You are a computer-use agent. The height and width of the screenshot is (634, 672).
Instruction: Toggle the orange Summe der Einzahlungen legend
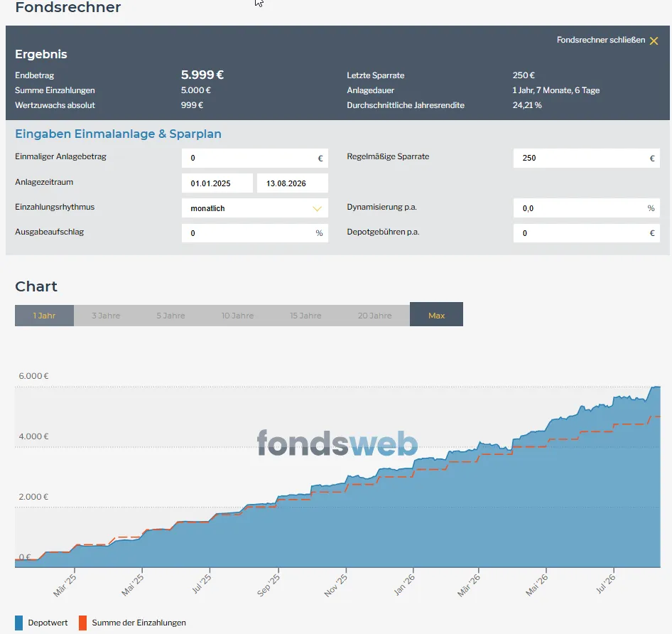132,623
